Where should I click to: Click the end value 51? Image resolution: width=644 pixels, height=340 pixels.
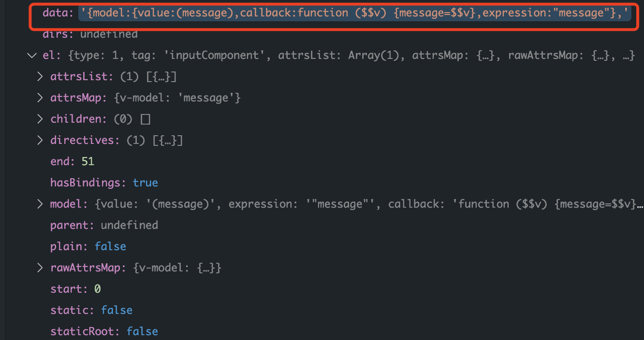[x=88, y=162]
